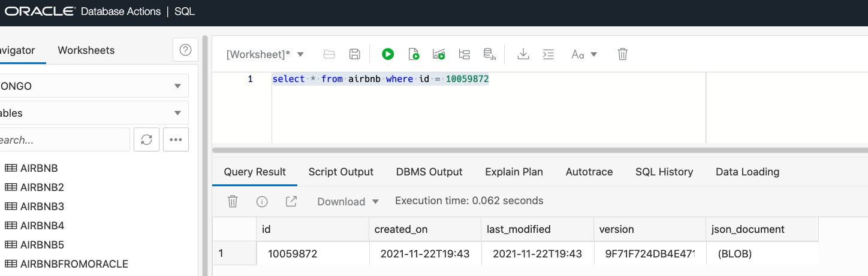868x276 pixels.
Task: Click the Oracle Database Actions header link
Action: pos(83,11)
